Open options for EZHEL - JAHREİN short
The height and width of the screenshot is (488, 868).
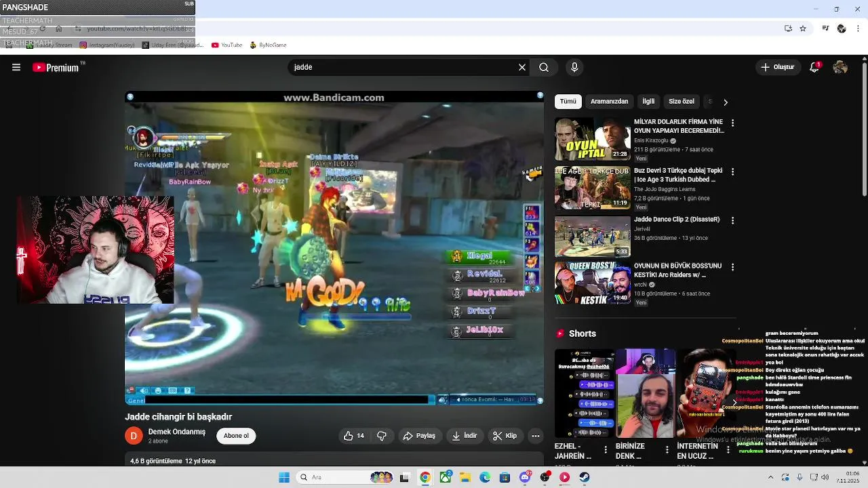[x=606, y=449]
